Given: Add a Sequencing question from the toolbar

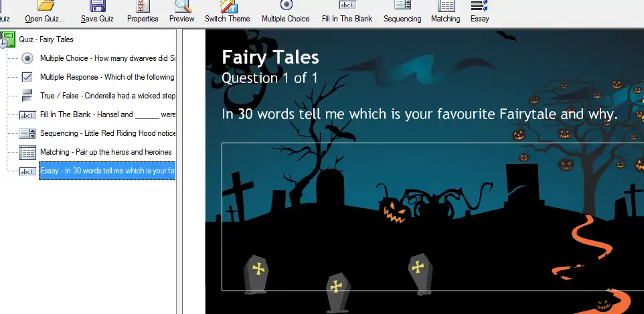Looking at the screenshot, I should click(402, 6).
